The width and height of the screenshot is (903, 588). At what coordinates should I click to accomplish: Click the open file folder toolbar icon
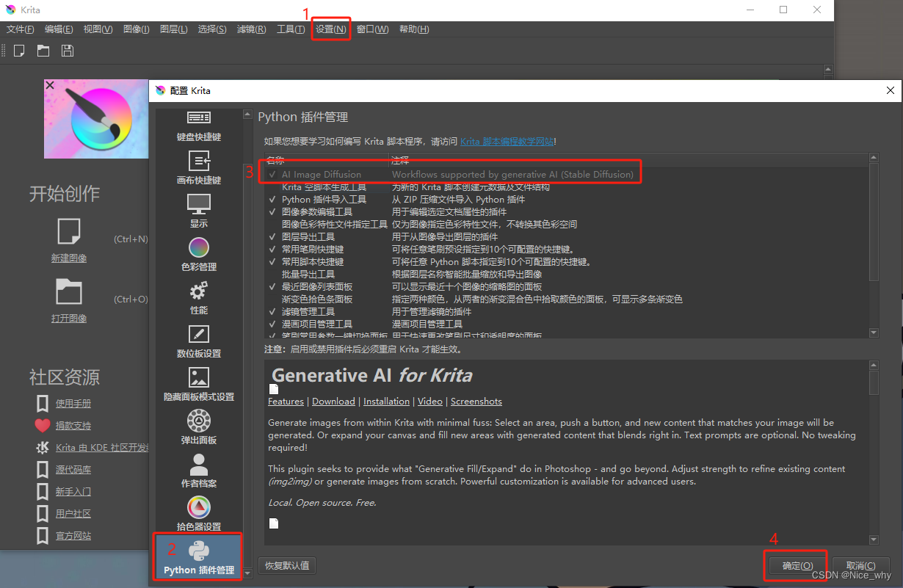pos(43,51)
